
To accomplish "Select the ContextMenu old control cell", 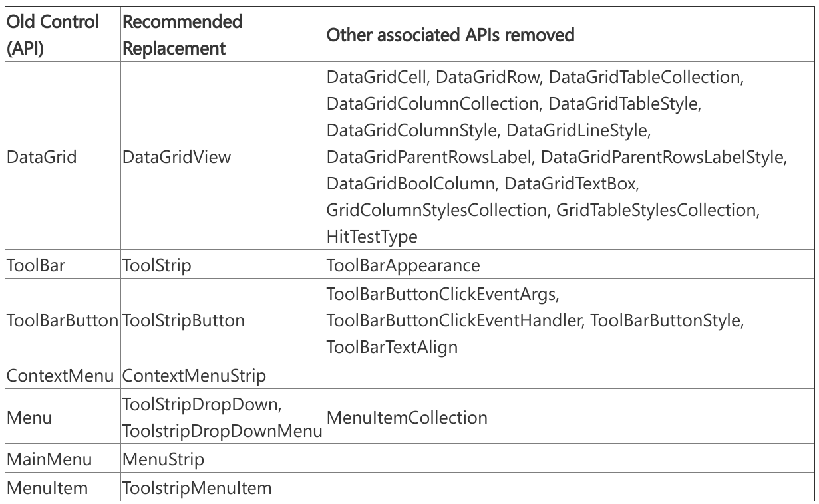I will pyautogui.click(x=61, y=376).
